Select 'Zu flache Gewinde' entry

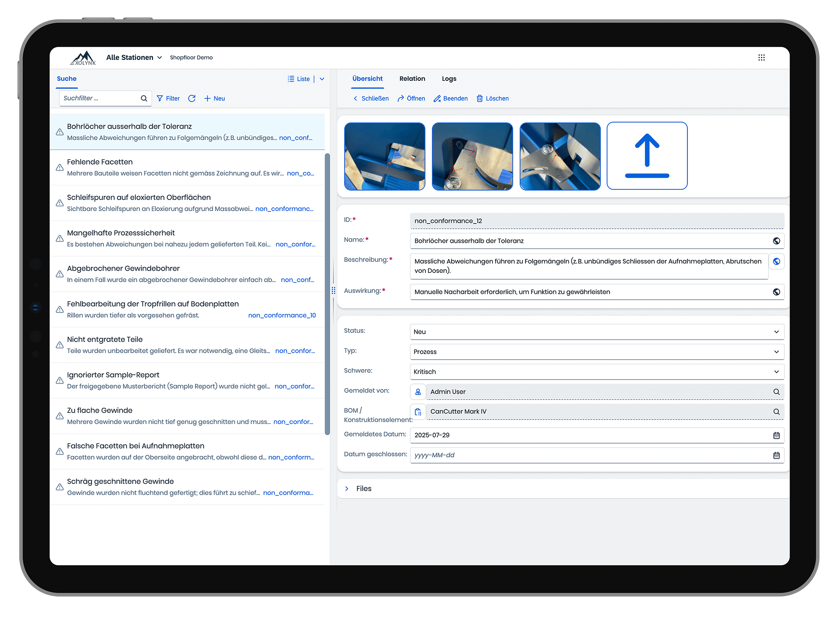pos(187,416)
